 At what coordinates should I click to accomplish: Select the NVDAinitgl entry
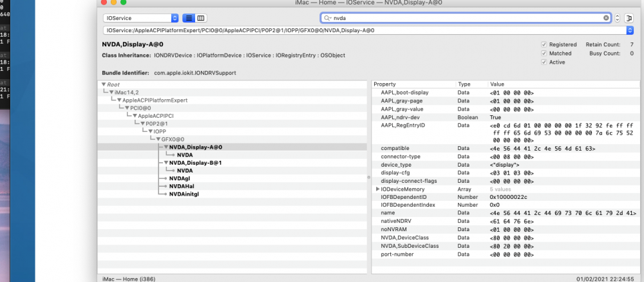coord(184,194)
